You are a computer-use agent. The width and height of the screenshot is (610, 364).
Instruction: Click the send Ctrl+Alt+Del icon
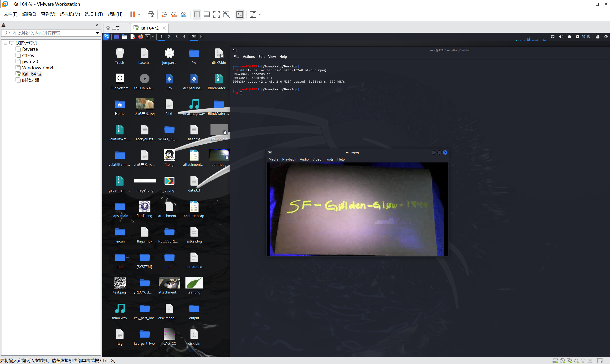click(x=151, y=15)
